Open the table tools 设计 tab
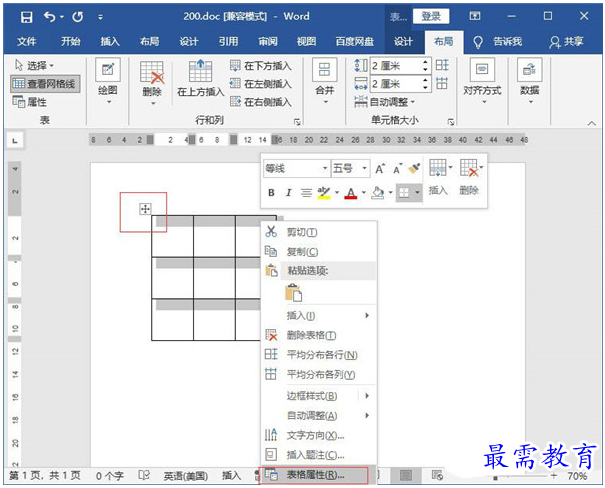 403,41
